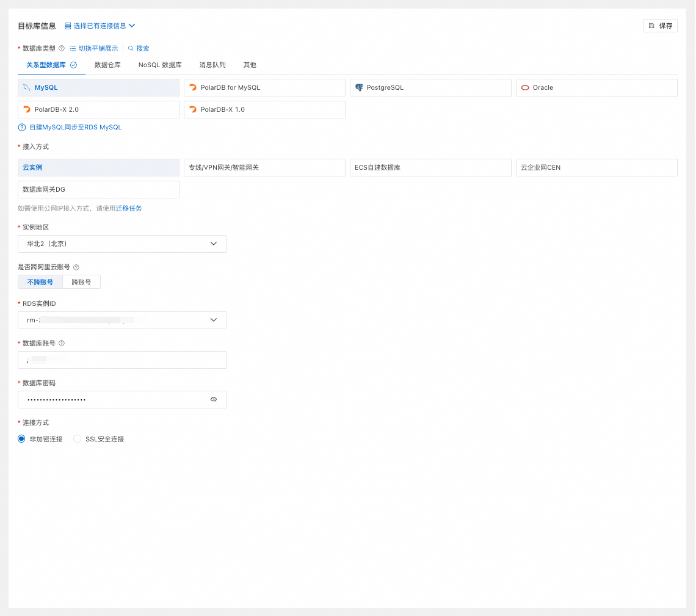Select the PolarDB for MySQL database type

[264, 87]
